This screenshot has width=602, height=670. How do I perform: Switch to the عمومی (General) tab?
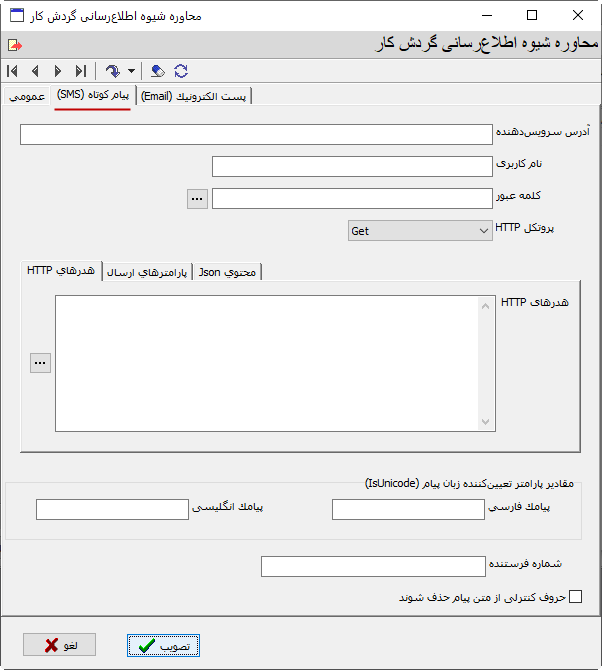point(27,97)
